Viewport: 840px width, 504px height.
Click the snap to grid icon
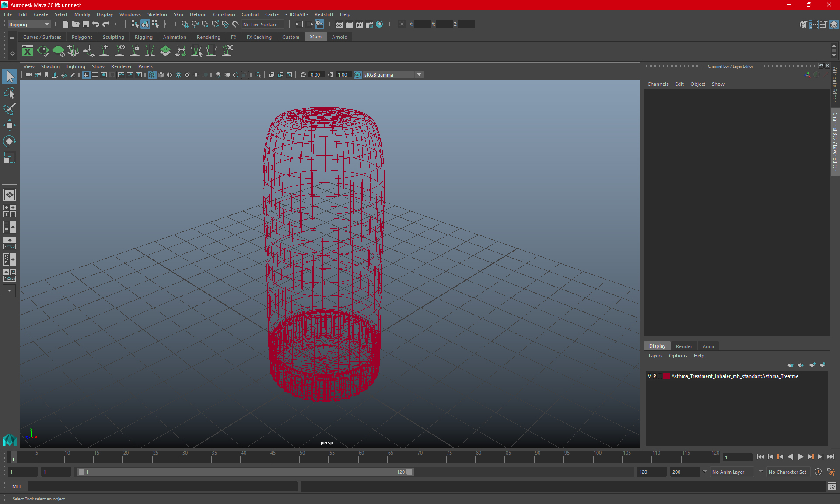point(185,24)
